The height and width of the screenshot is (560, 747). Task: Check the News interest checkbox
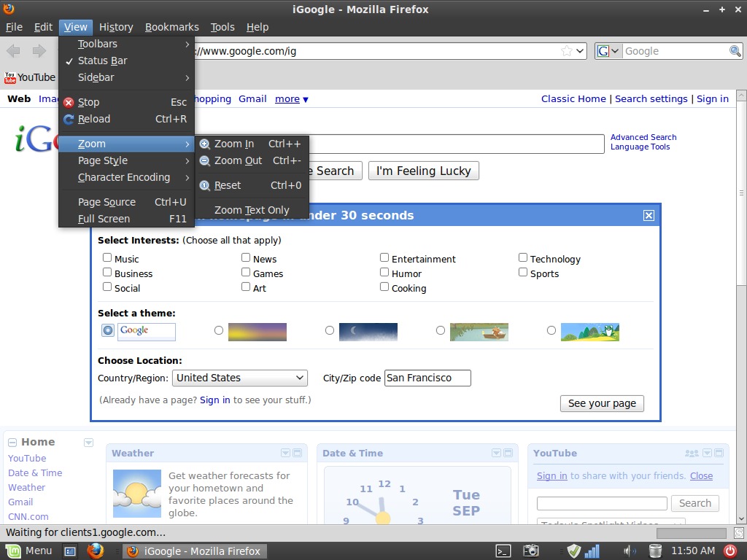[246, 257]
